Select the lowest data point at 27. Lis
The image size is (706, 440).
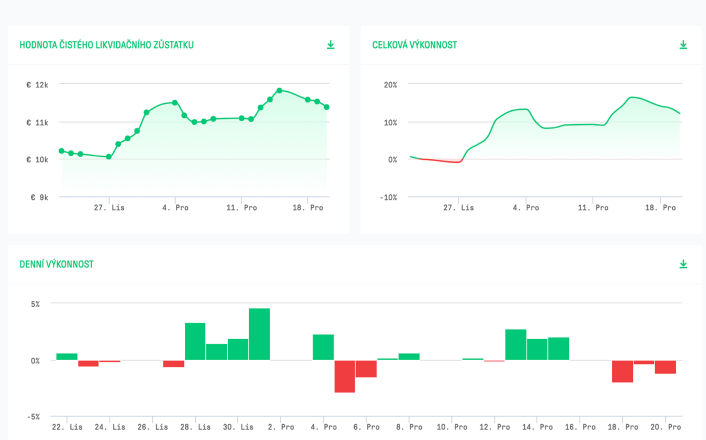pyautogui.click(x=109, y=157)
